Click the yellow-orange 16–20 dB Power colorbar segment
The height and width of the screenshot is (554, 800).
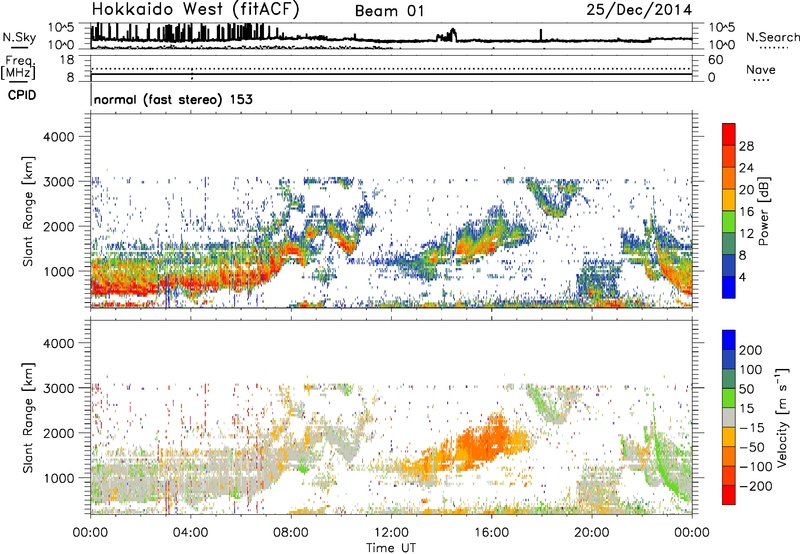(729, 199)
